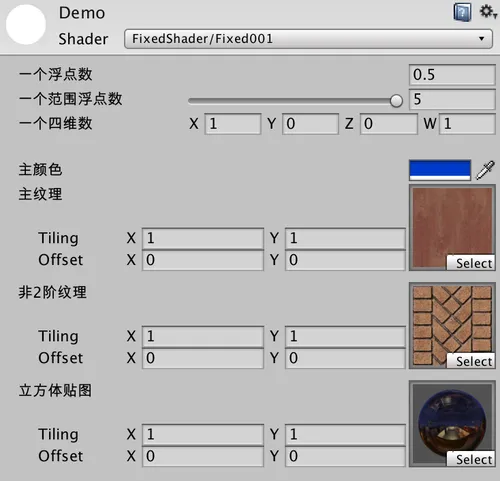Click 立方体贴图 Tiling Y field
This screenshot has width=500, height=481.
tap(345, 435)
